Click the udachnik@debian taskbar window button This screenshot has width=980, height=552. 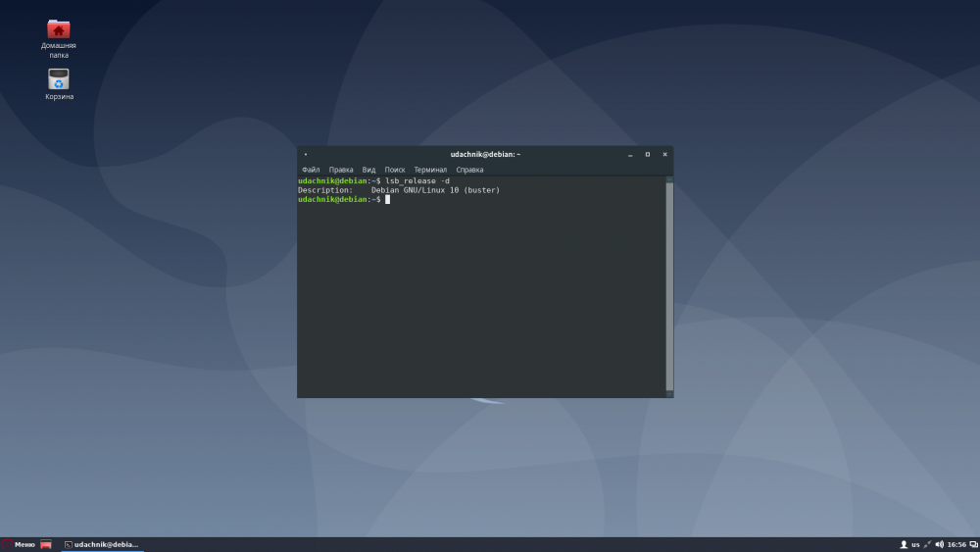[x=102, y=544]
